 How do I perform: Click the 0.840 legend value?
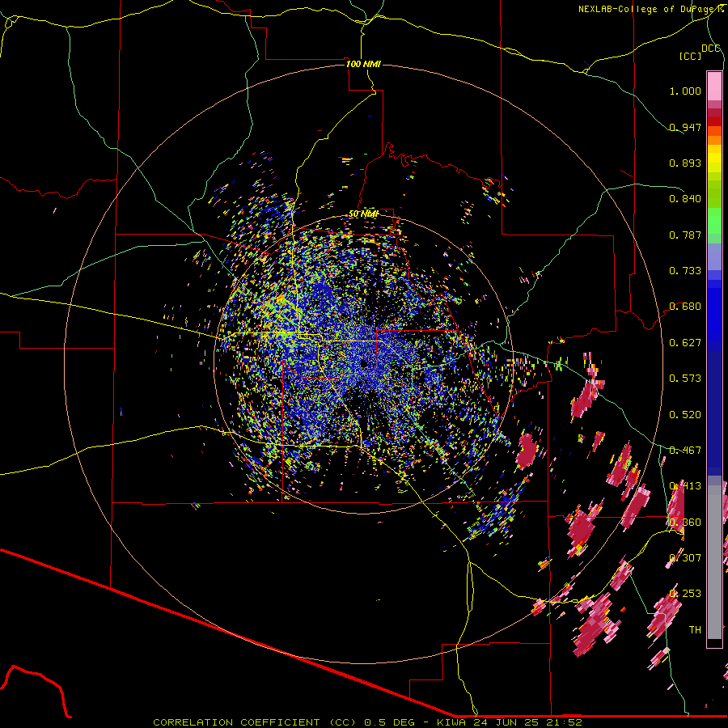click(x=685, y=199)
